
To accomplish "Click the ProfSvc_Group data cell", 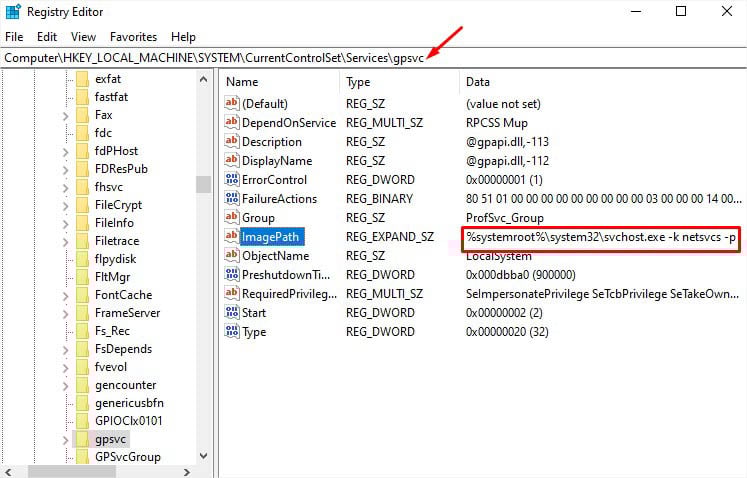I will [505, 218].
